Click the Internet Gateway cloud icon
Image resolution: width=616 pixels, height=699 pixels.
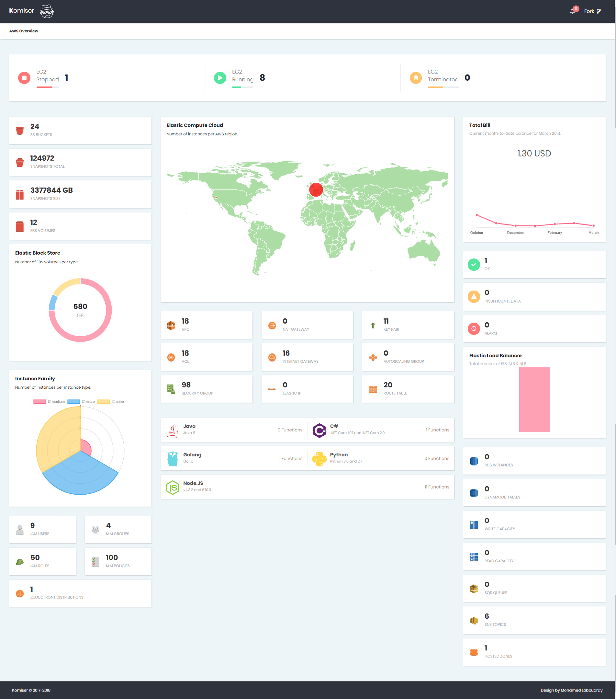coord(272,357)
